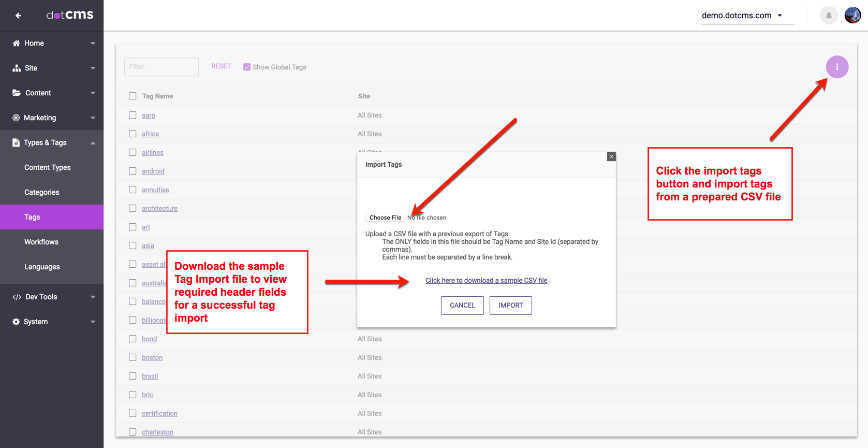Uncheck Show Global Tags checkbox

[x=247, y=67]
